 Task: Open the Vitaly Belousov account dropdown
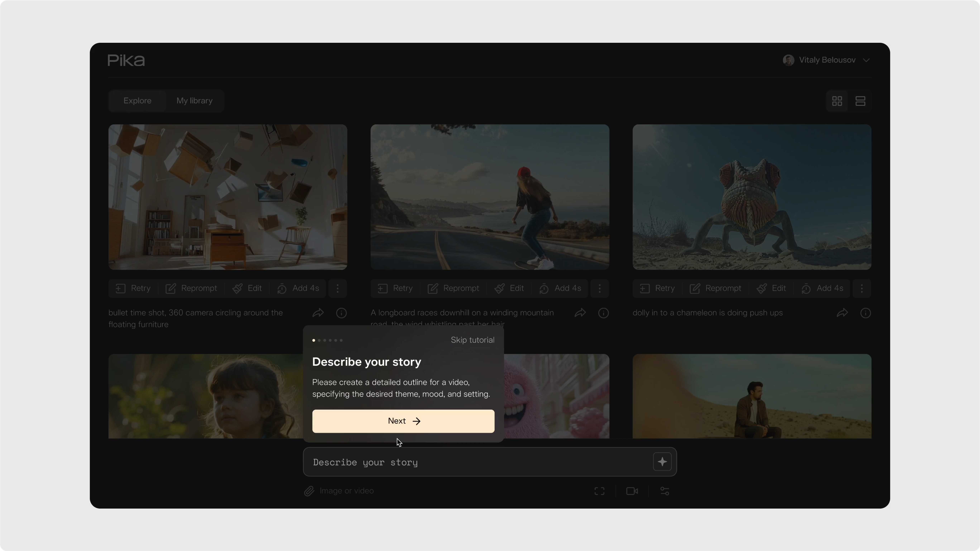(x=826, y=60)
